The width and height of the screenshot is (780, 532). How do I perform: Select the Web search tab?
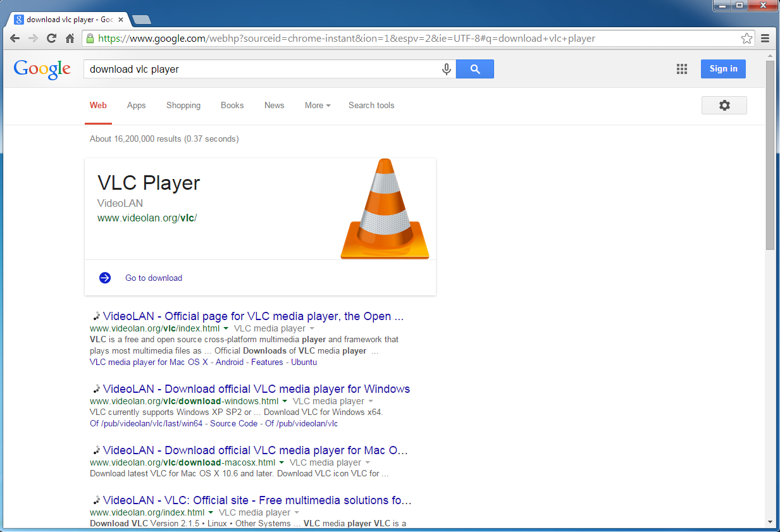click(98, 106)
